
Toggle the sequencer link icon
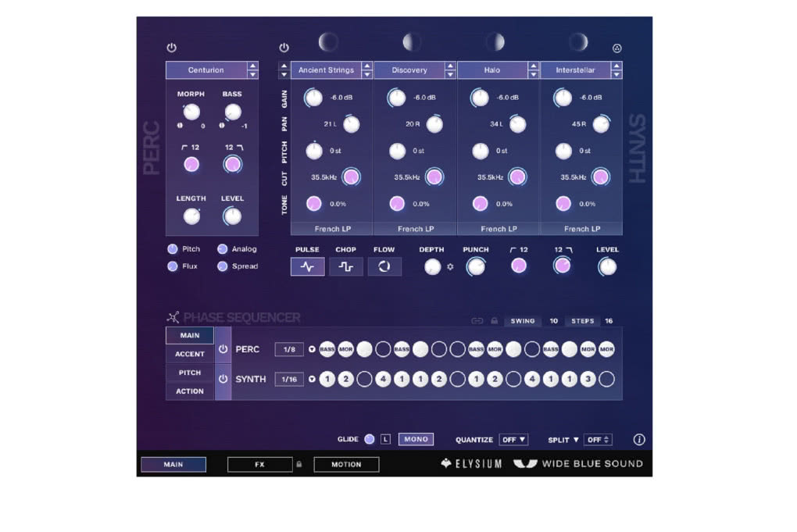(x=477, y=321)
